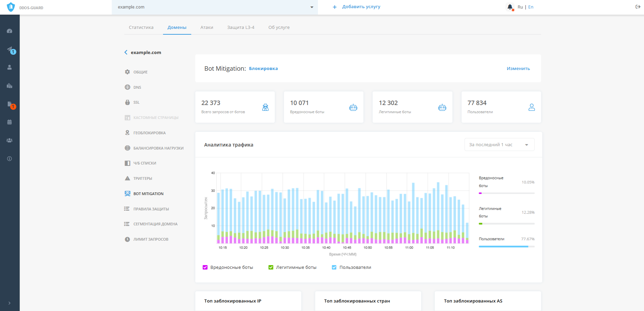This screenshot has height=311, width=644.
Task: Open the user profile icon in sidebar
Action: point(10,67)
